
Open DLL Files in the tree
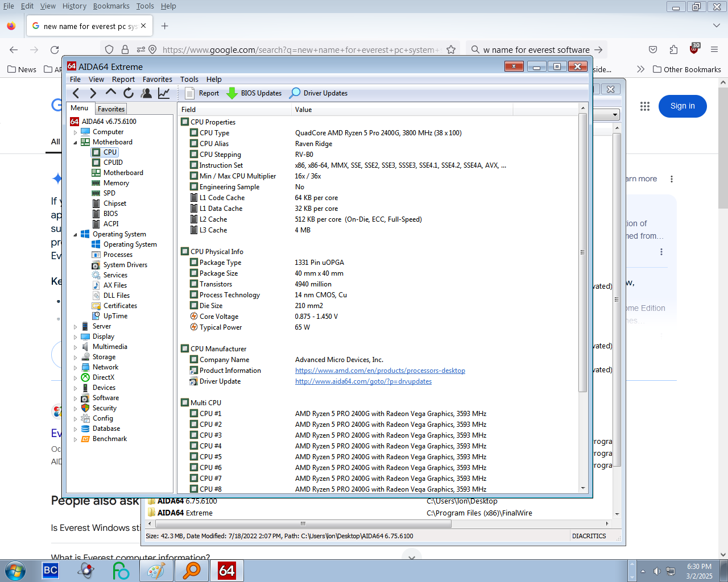117,296
